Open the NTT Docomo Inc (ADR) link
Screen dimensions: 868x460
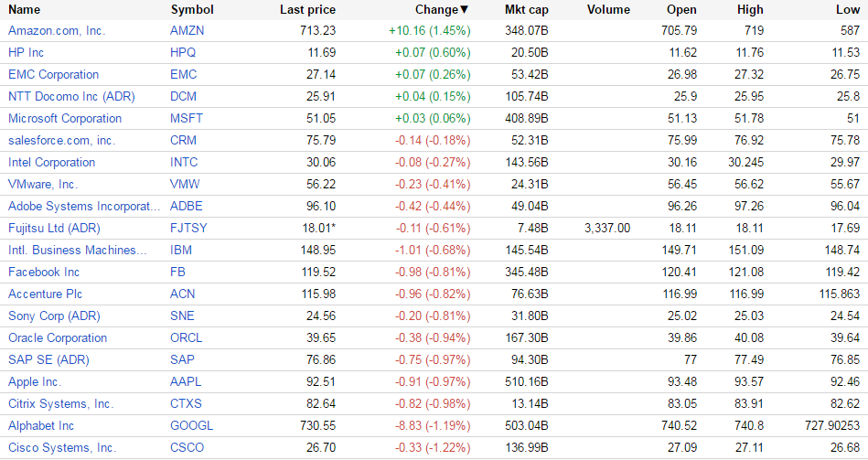click(70, 96)
